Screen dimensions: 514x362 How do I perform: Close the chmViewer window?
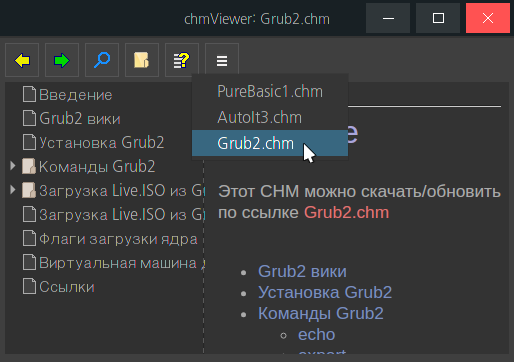coord(488,18)
